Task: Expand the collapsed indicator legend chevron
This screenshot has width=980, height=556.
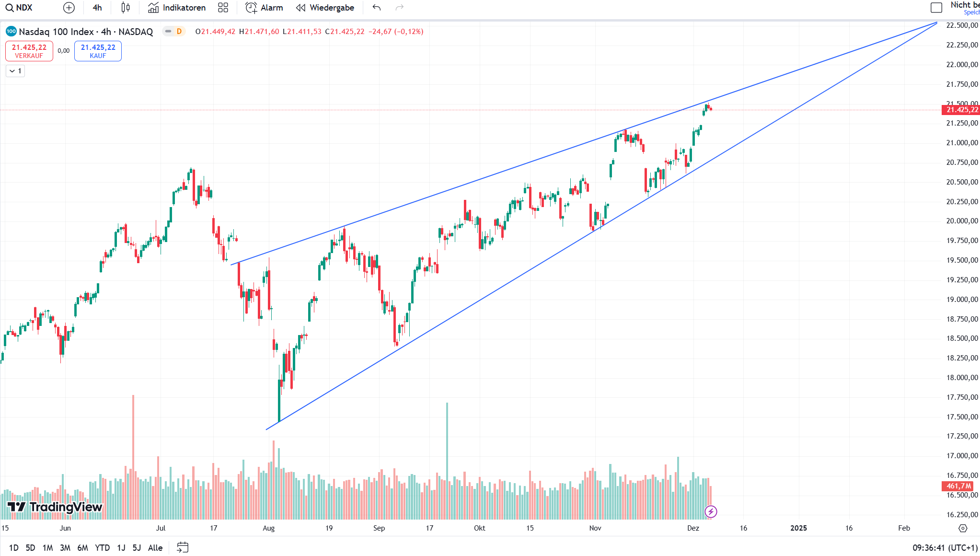Action: (15, 71)
